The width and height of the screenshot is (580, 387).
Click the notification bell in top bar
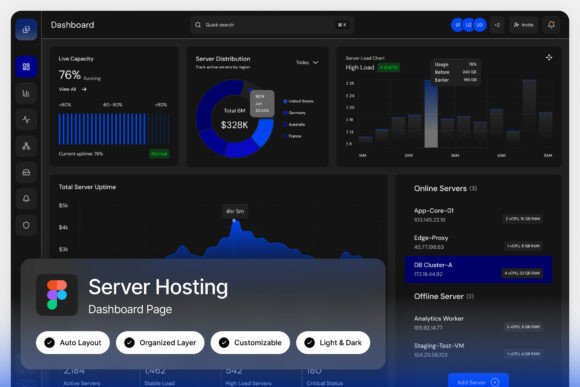pyautogui.click(x=551, y=25)
